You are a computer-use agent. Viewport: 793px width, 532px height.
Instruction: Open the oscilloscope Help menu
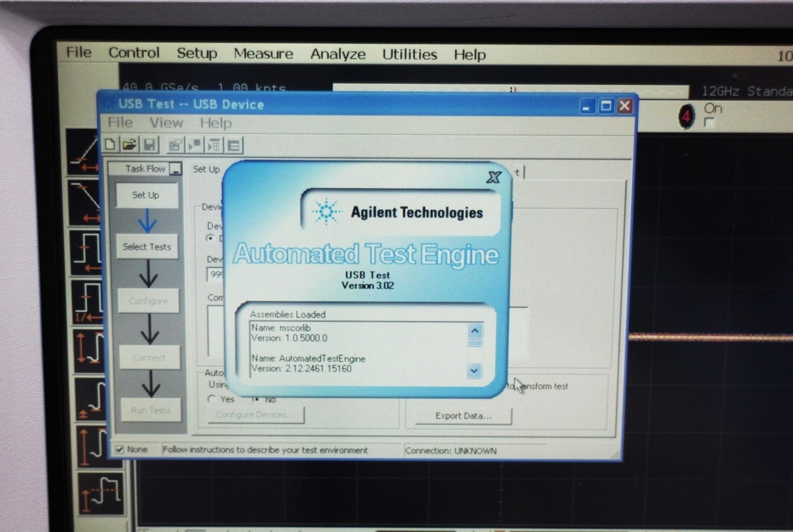470,55
